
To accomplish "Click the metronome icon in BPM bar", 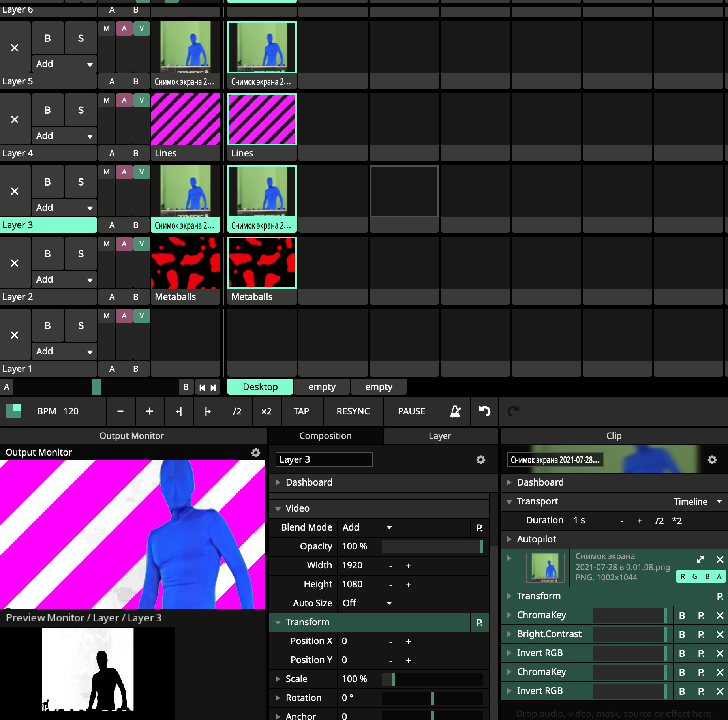I will pyautogui.click(x=455, y=411).
